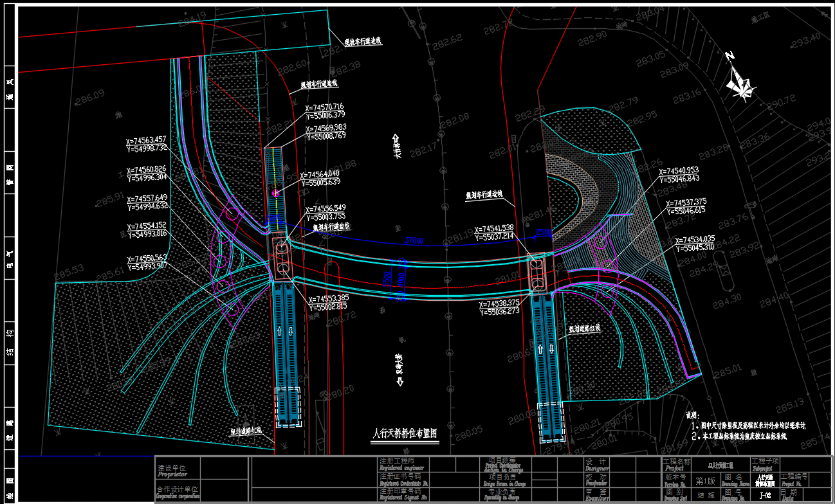This screenshot has height=504, width=835.
Task: Pick the coordinate label X=74560.826
Action: [146, 169]
